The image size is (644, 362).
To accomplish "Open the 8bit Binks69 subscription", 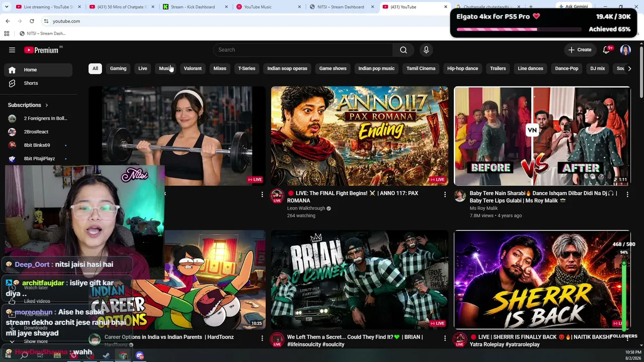I will tap(38, 145).
